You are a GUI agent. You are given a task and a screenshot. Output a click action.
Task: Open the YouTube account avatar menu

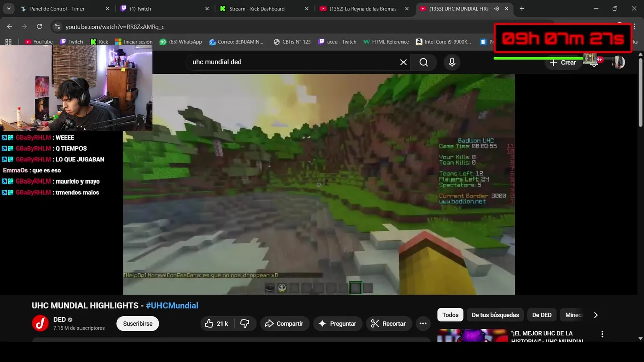pos(618,63)
